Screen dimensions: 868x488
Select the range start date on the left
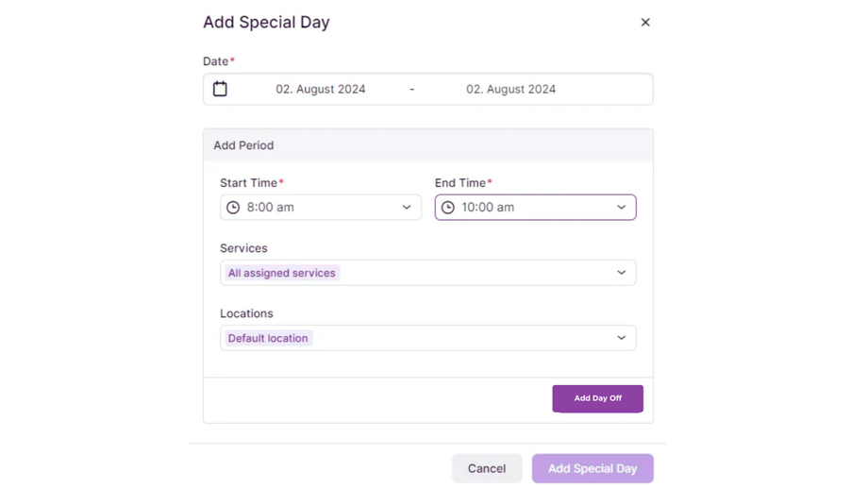(x=321, y=90)
